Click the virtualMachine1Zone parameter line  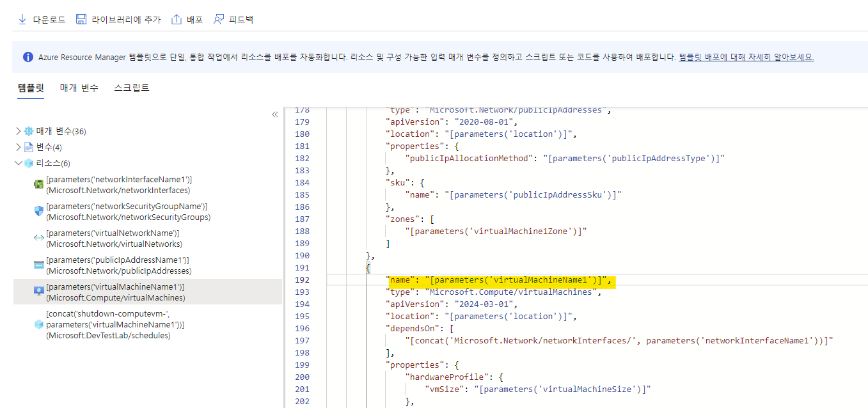click(x=496, y=231)
